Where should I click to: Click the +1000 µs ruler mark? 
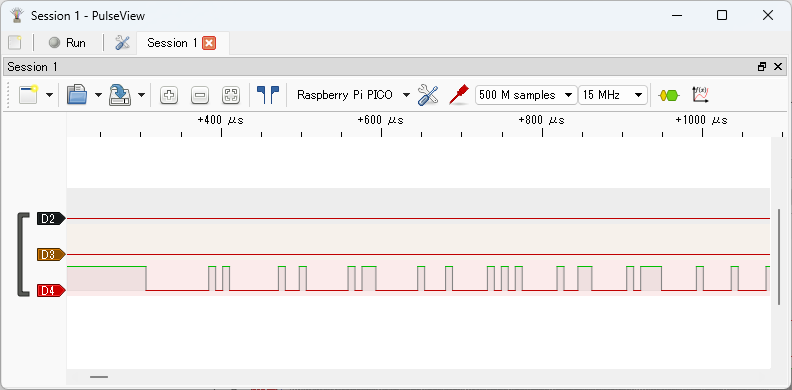(x=702, y=120)
